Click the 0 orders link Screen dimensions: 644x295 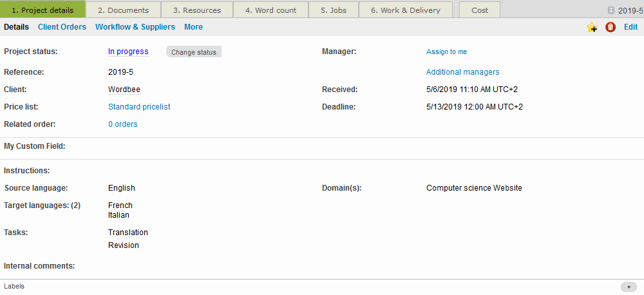[122, 124]
